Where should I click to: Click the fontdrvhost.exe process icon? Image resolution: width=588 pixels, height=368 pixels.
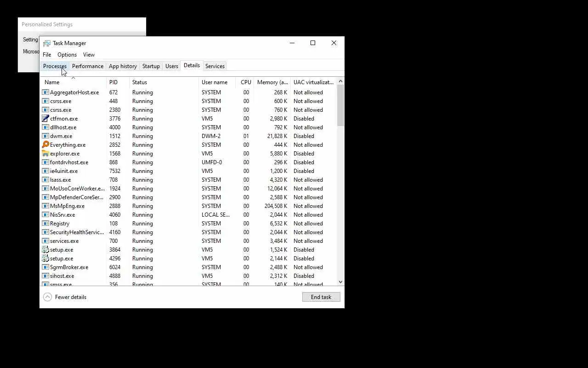[x=45, y=162]
